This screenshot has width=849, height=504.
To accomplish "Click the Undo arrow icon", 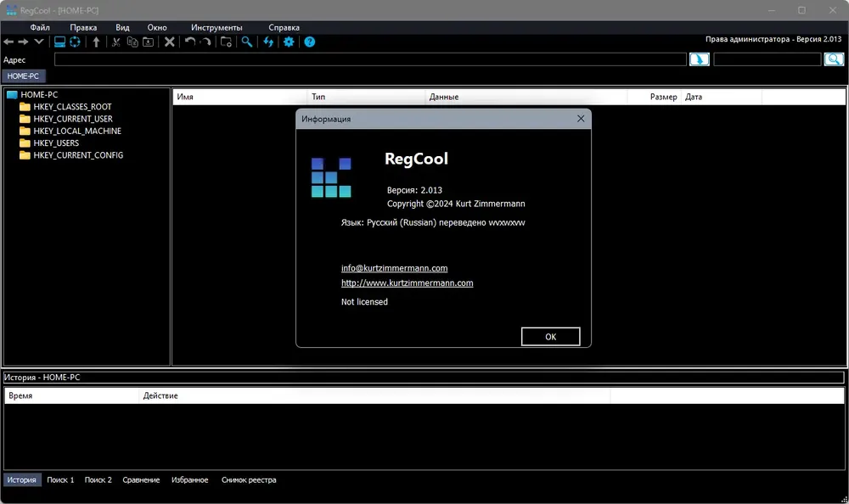I will [x=190, y=42].
